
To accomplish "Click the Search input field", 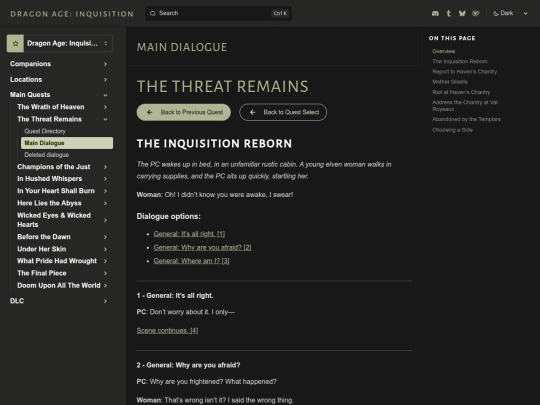I will (218, 13).
